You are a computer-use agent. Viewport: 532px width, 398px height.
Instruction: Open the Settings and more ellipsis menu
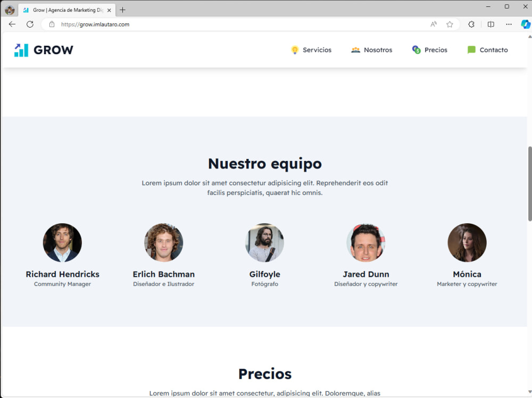pos(509,24)
